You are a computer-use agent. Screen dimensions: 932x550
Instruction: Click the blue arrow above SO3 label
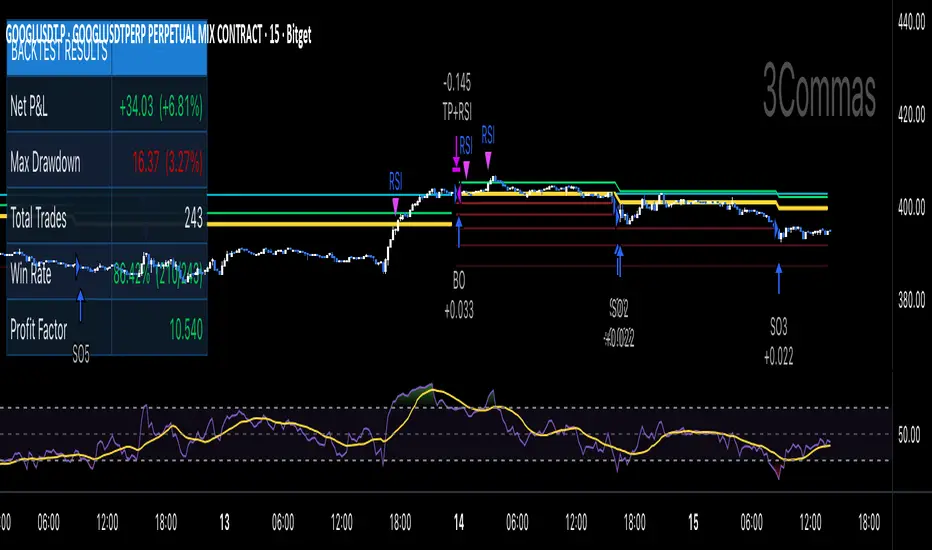[779, 279]
